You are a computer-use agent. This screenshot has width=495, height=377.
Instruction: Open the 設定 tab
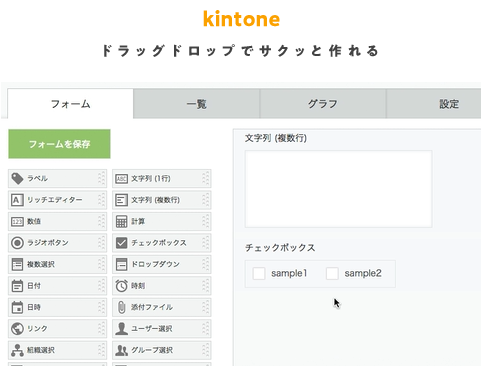(x=434, y=104)
